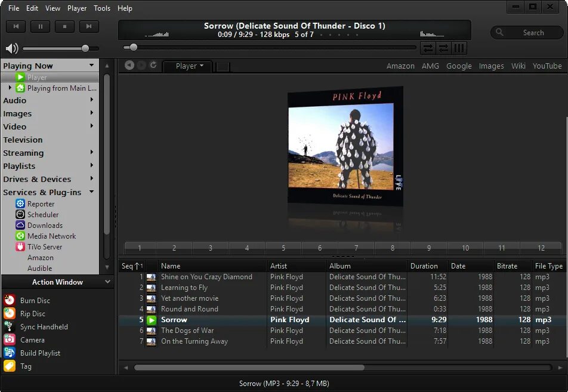Collapse the Playing Now section
This screenshot has width=568, height=392.
coord(92,65)
